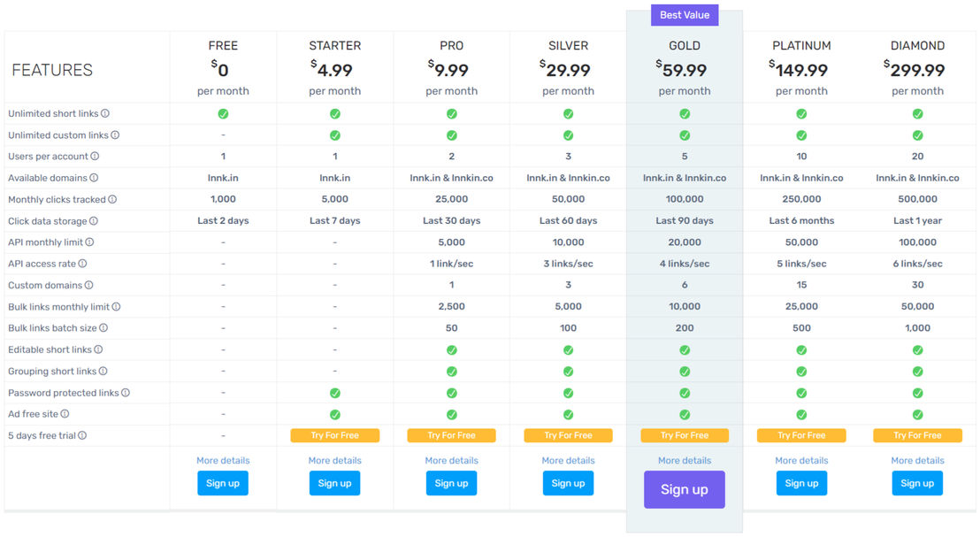This screenshot has width=980, height=537.
Task: Click Bulk links batch size info icon
Action: pos(103,328)
